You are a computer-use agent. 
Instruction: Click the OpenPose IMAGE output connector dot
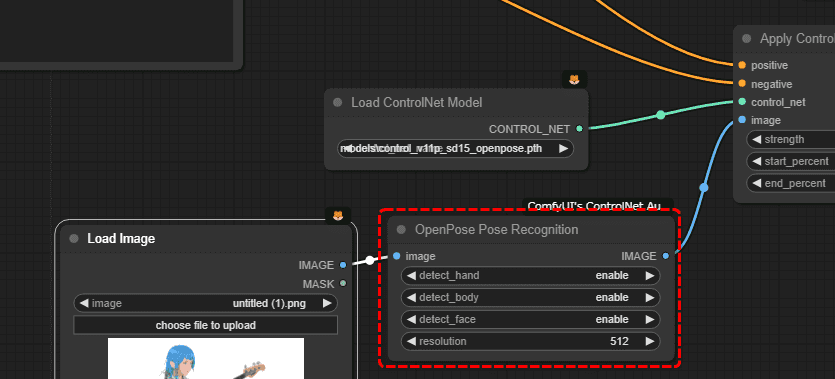click(666, 256)
